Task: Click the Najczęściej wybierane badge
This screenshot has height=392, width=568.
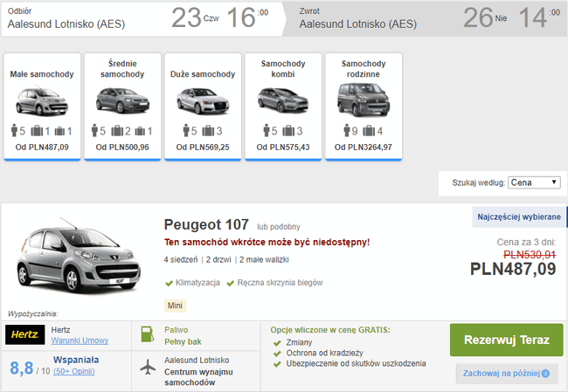Action: click(519, 217)
